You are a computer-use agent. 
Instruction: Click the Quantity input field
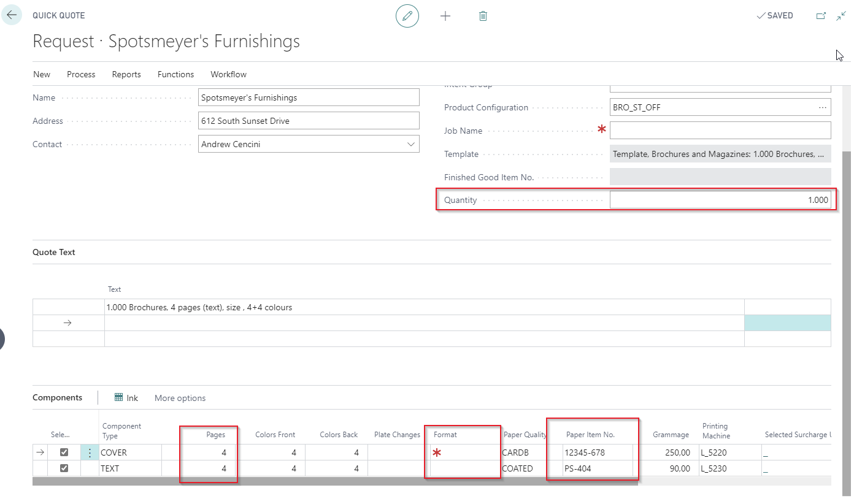point(720,200)
